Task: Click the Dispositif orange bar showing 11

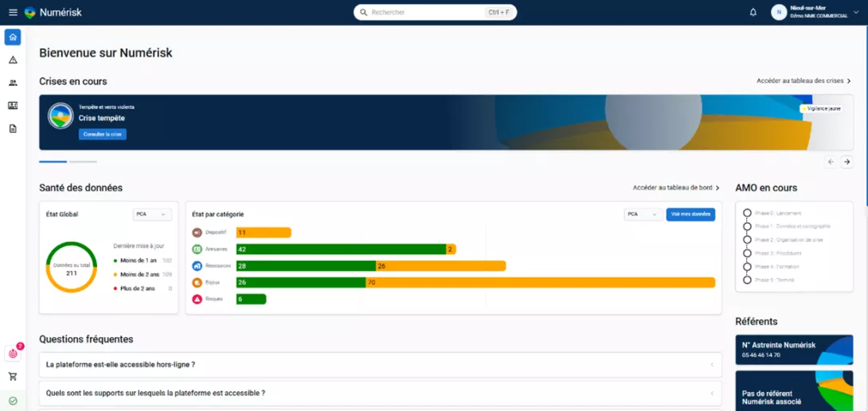Action: pyautogui.click(x=264, y=233)
